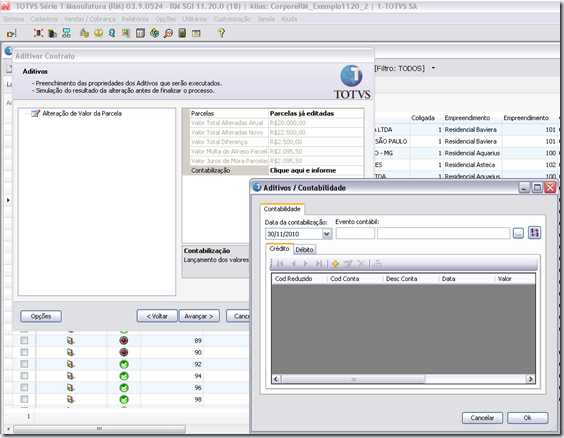Screen dimensions: 564x438
Task: Click the Clique aqui e informe cell
Action: (x=316, y=170)
